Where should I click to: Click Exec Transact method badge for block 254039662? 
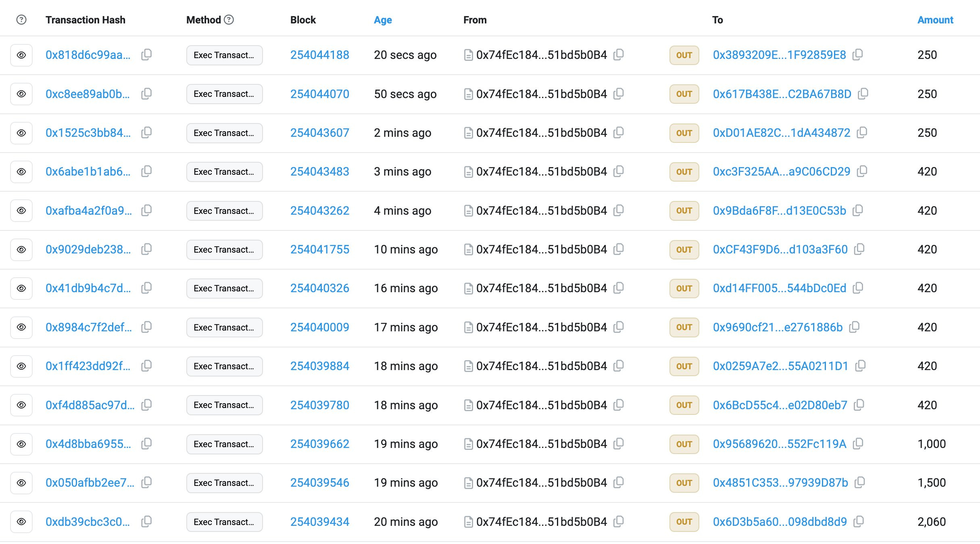tap(224, 444)
